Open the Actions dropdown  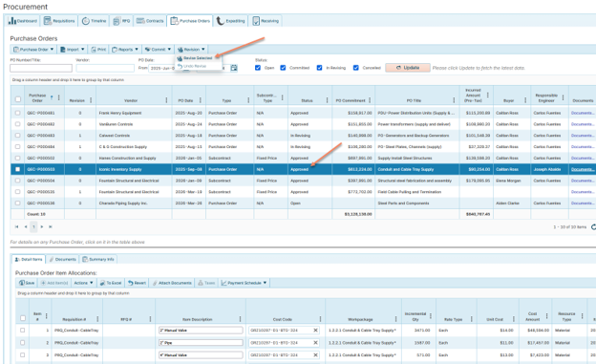83,283
